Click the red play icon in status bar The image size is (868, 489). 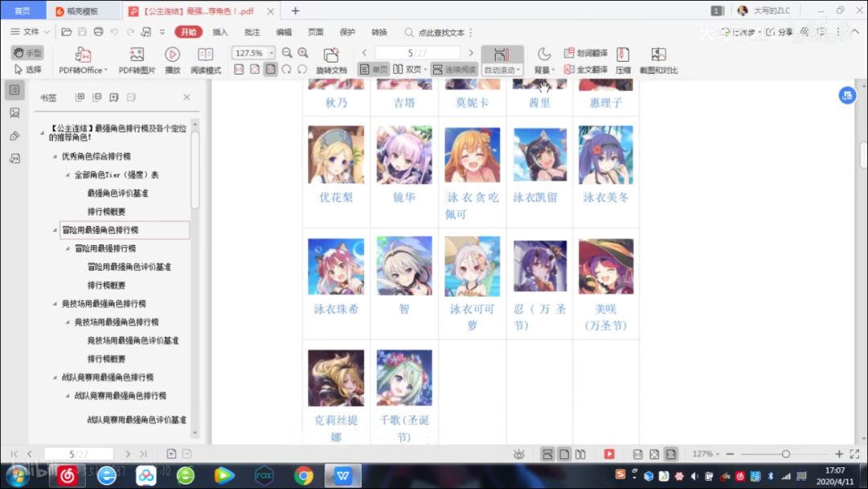tap(609, 454)
